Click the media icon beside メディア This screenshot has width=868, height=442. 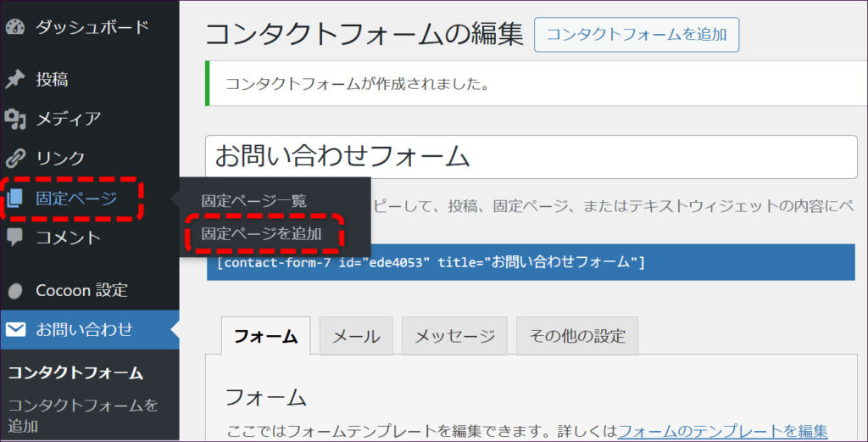(15, 119)
